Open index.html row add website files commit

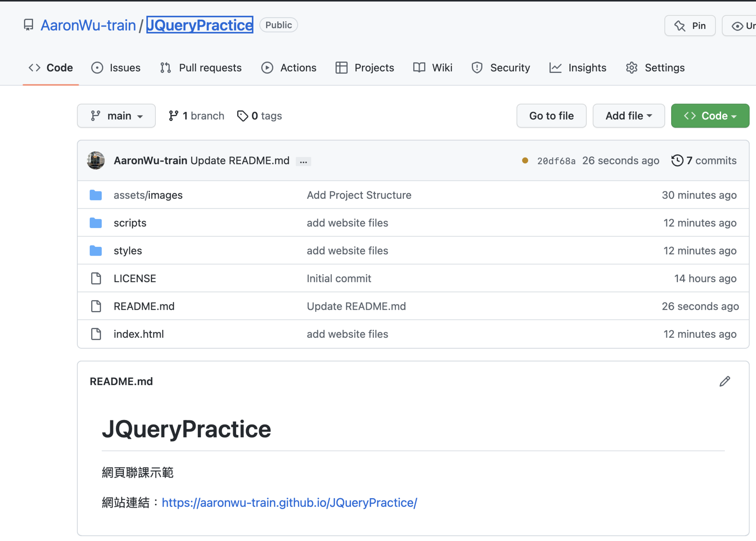coord(348,334)
